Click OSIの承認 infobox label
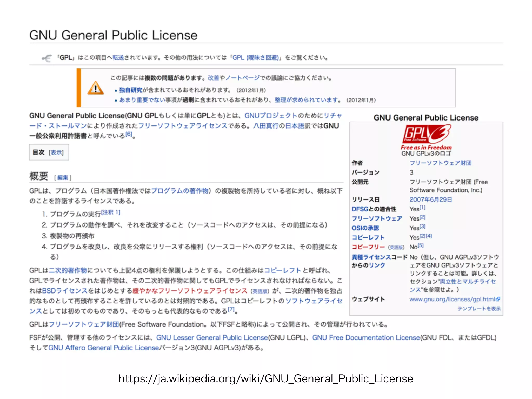 point(365,228)
